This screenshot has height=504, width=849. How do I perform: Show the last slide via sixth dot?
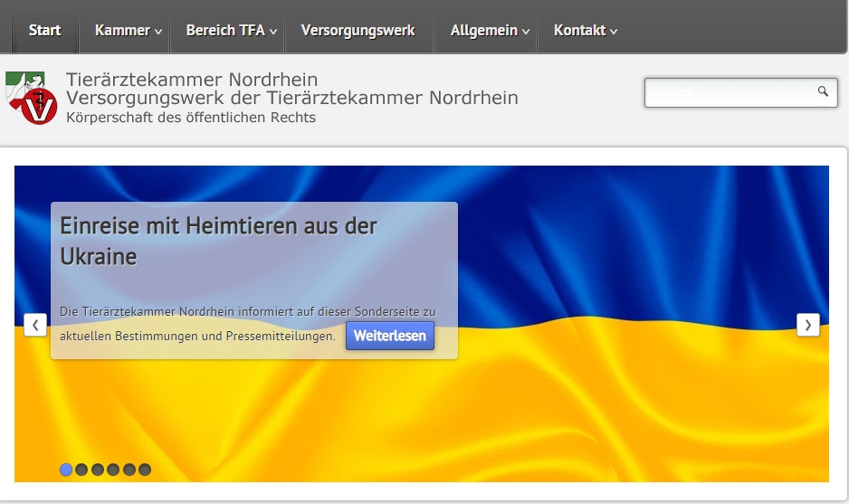[145, 470]
